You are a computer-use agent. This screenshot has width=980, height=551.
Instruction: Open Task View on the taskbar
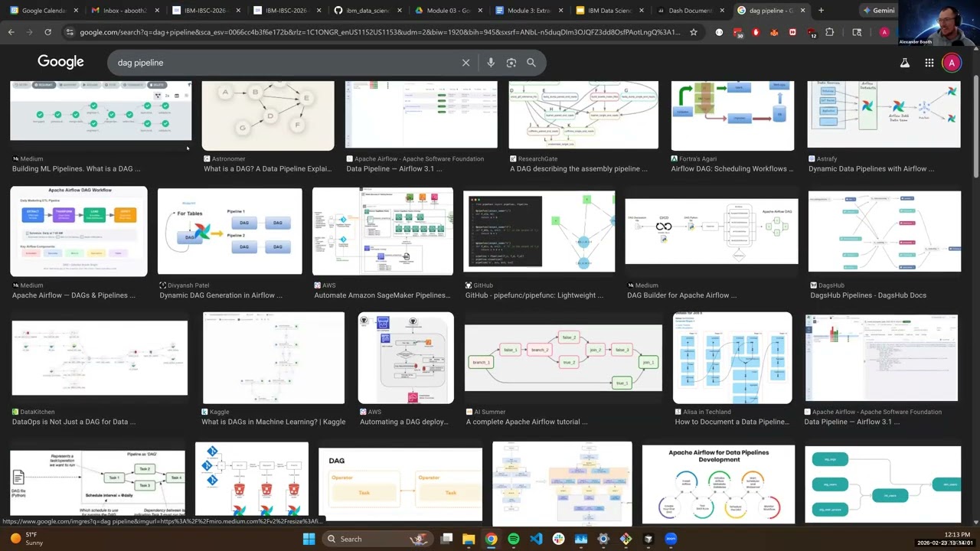click(x=446, y=539)
